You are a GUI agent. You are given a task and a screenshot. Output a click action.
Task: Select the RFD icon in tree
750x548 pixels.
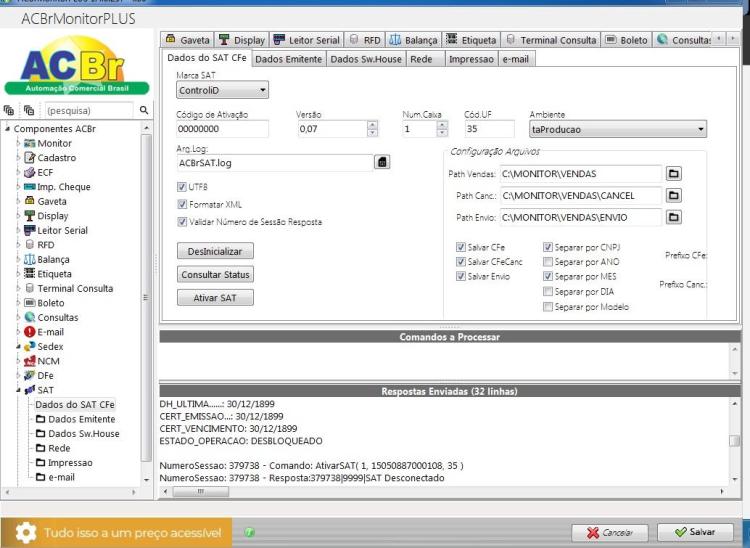pyautogui.click(x=30, y=244)
